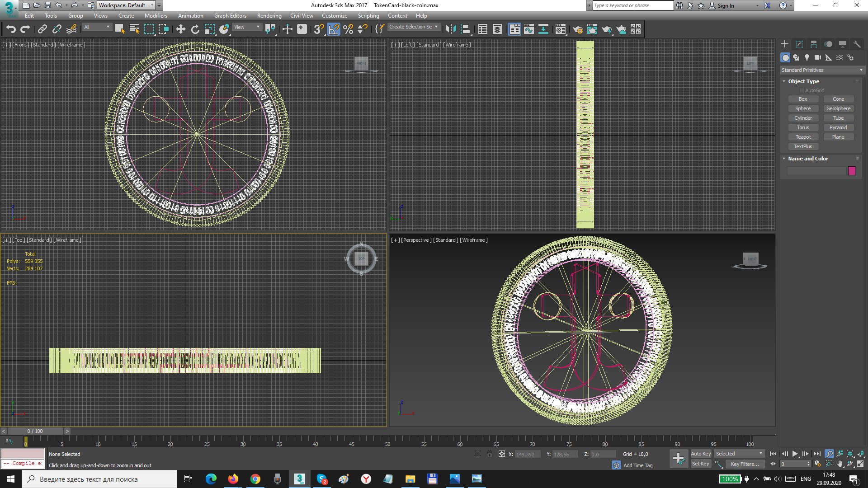Switch to Space Warps creation category
Screen dimensions: 868x488
coord(840,57)
